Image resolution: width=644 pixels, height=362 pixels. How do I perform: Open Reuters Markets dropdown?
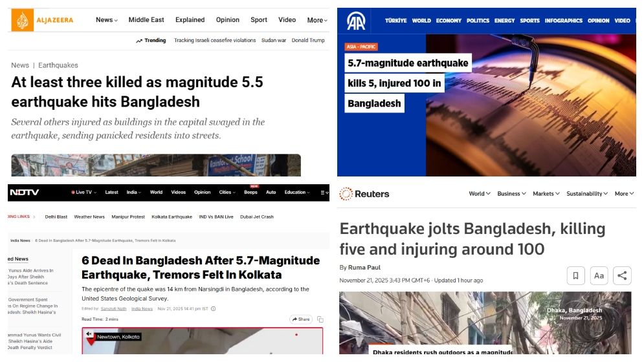click(x=546, y=194)
